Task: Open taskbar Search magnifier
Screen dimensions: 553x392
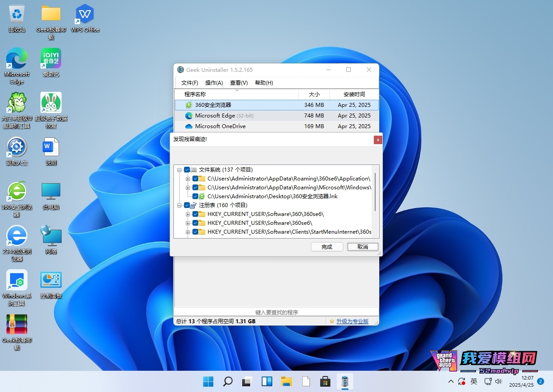Action: [227, 381]
